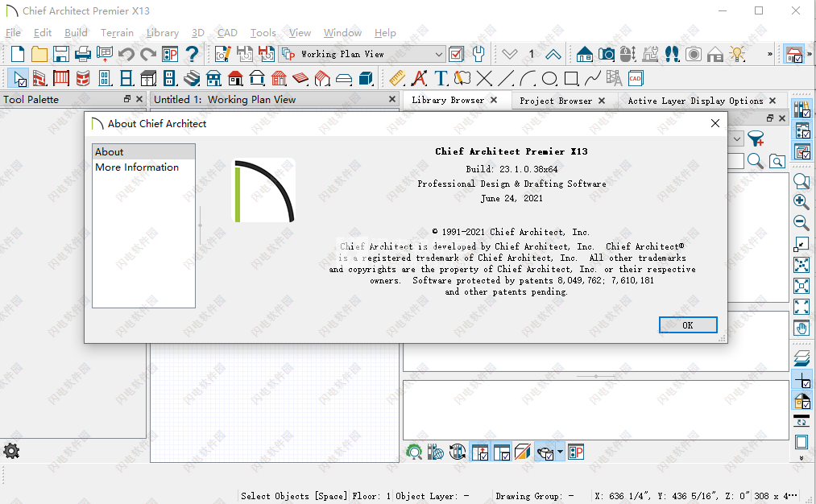Go down one floor with chevron
Image resolution: width=816 pixels, height=504 pixels.
point(509,54)
